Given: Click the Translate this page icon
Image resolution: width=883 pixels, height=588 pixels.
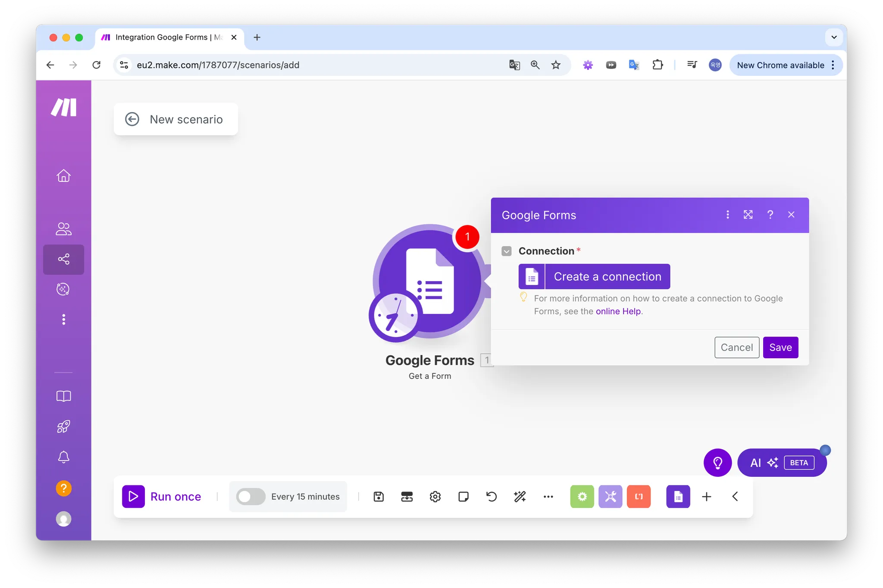Looking at the screenshot, I should pos(514,65).
